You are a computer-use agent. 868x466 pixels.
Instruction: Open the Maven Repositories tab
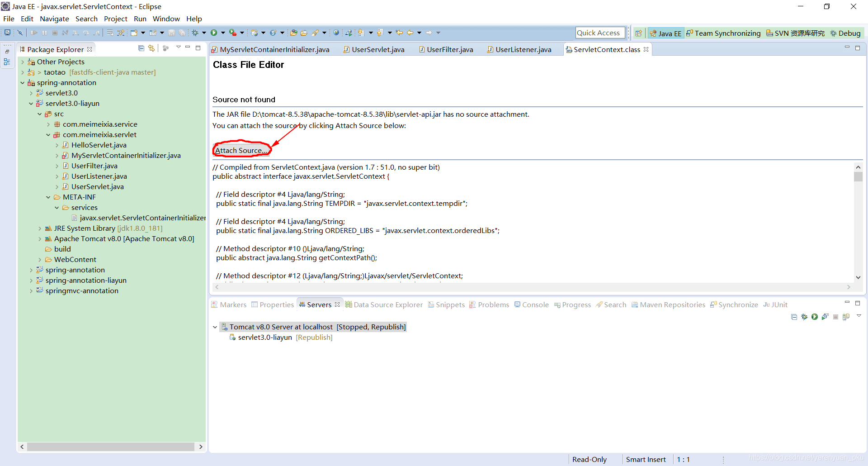pos(668,304)
